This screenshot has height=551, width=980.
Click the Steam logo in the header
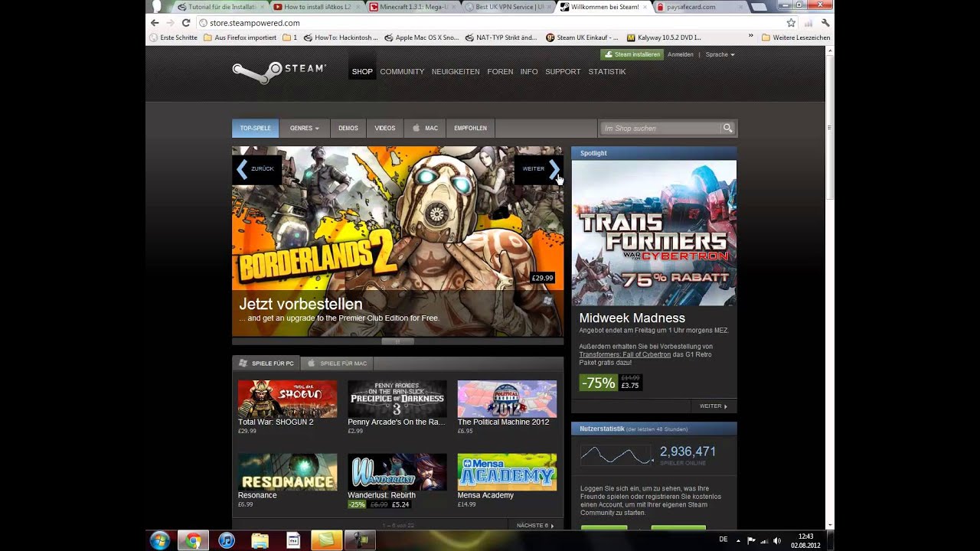279,72
